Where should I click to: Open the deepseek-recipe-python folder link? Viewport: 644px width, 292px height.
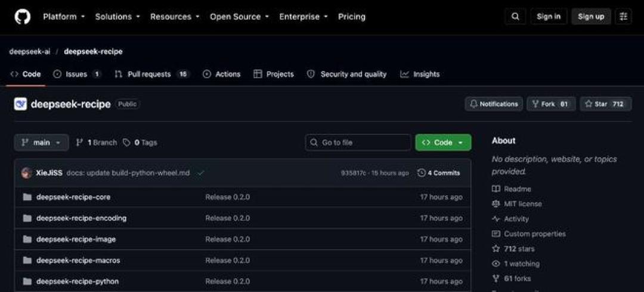click(78, 282)
